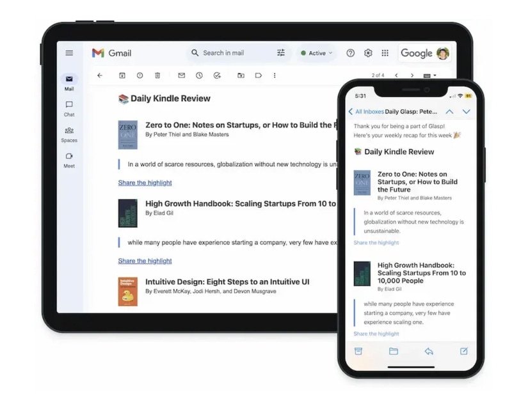Archive the open email in Gmail toolbar

[122, 75]
